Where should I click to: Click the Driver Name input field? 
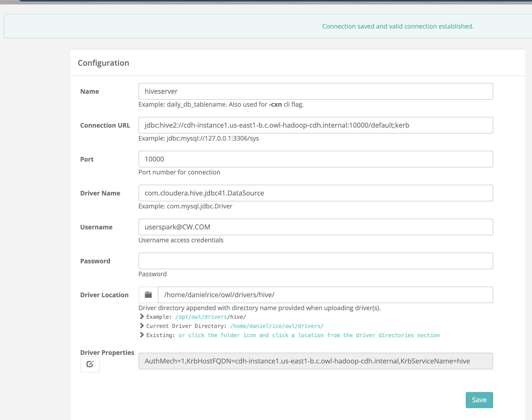315,193
